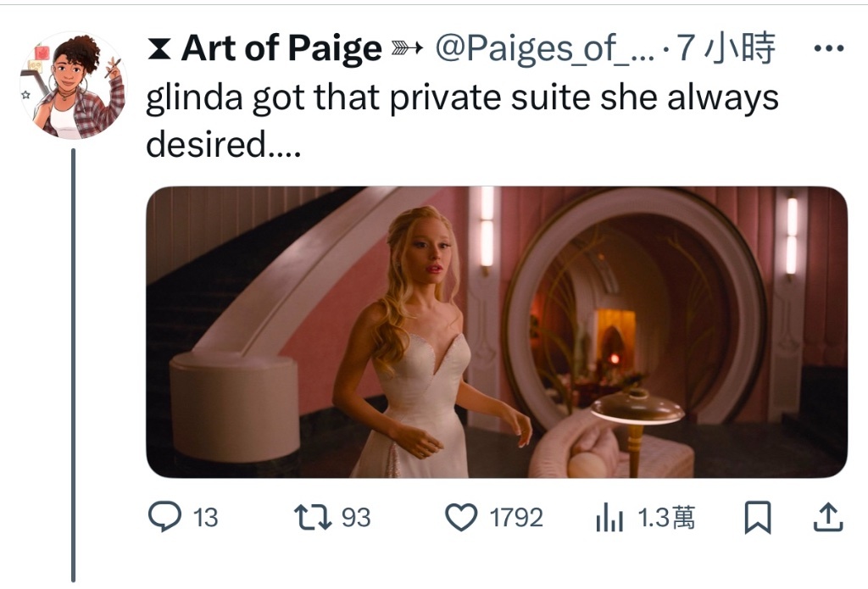The height and width of the screenshot is (589, 868).
Task: Click the 93 reposts count
Action: click(x=355, y=518)
